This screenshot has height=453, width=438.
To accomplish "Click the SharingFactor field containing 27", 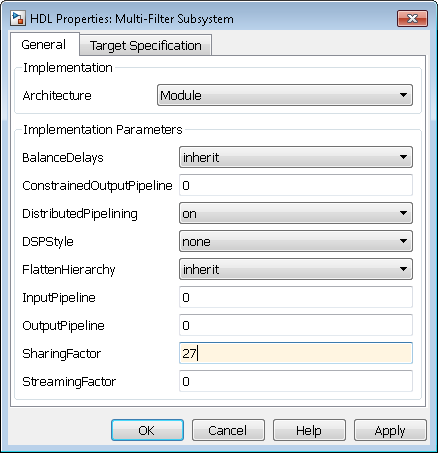I will tap(296, 353).
